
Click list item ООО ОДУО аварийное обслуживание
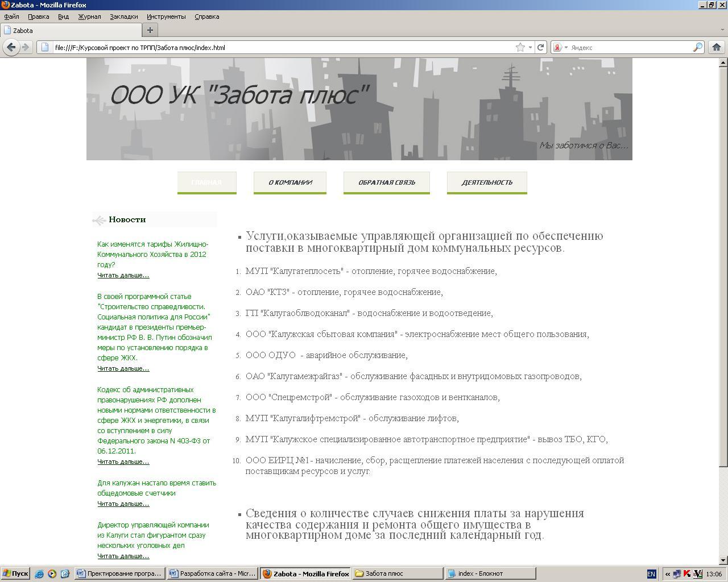click(326, 355)
